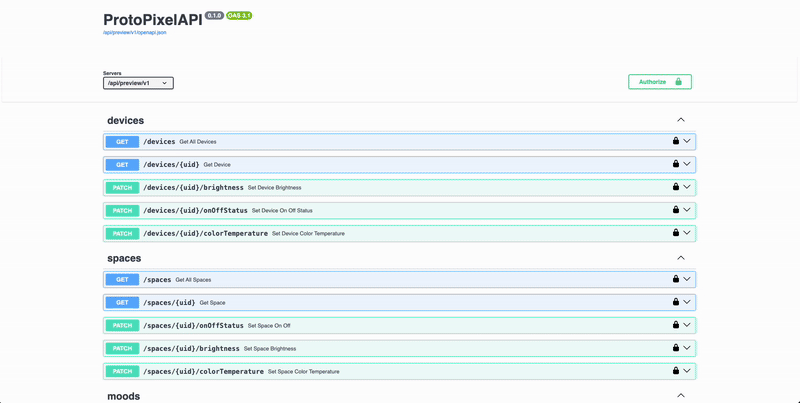Click 'Get All Devices' summary text

[198, 142]
